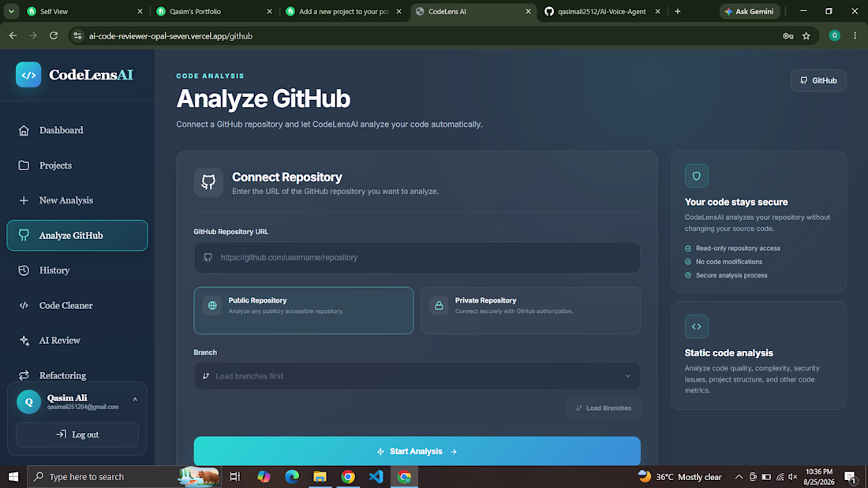Image resolution: width=868 pixels, height=488 pixels.
Task: Switch to the qasimali2512/AI-Voice-Agent tab
Action: 602,11
